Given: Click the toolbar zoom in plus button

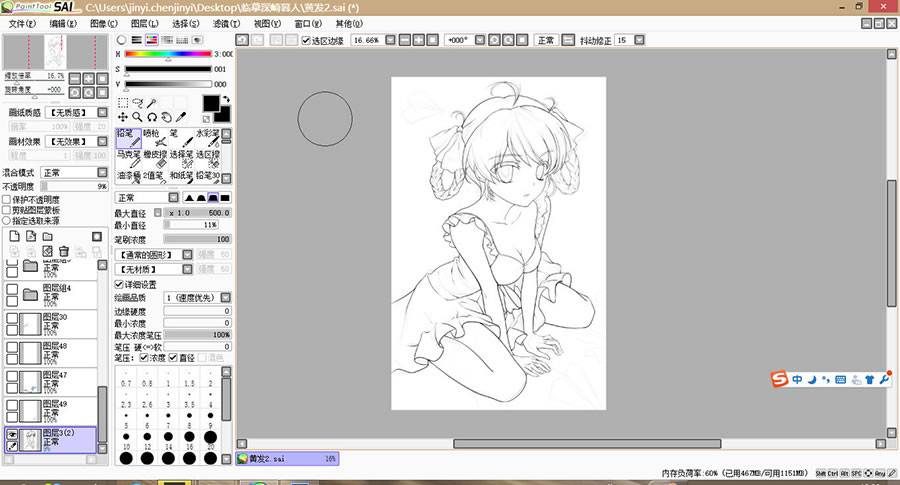Looking at the screenshot, I should tap(419, 40).
